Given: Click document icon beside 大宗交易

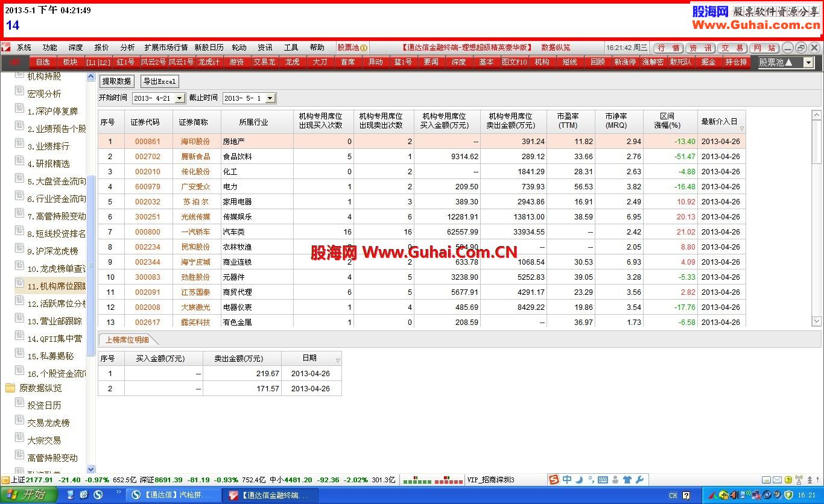Looking at the screenshot, I should pyautogui.click(x=19, y=437).
